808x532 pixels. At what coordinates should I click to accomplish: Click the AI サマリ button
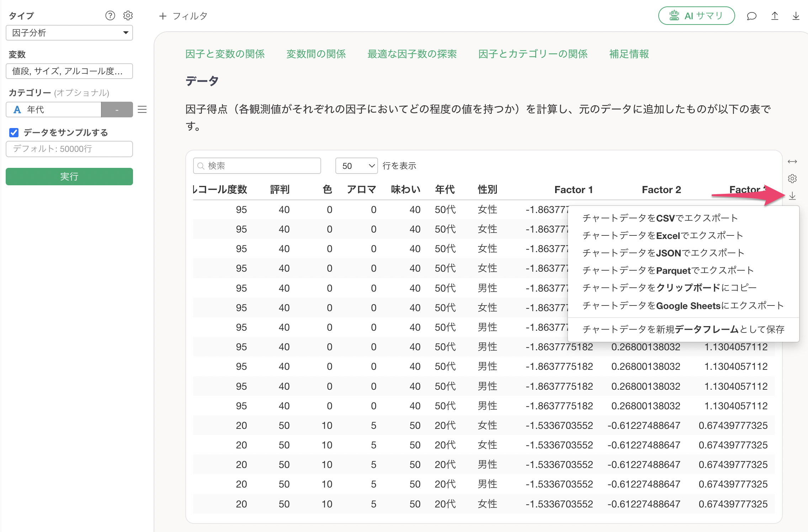tap(696, 16)
